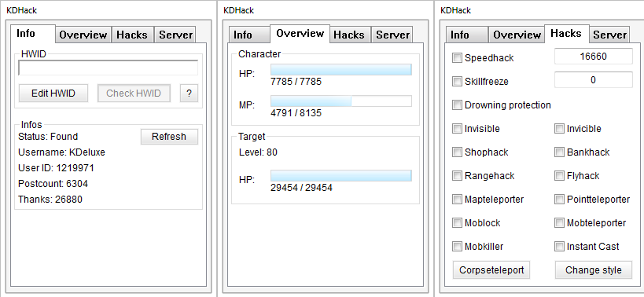644x297 pixels.
Task: Enable the Speedhack checkbox
Action: [x=457, y=58]
